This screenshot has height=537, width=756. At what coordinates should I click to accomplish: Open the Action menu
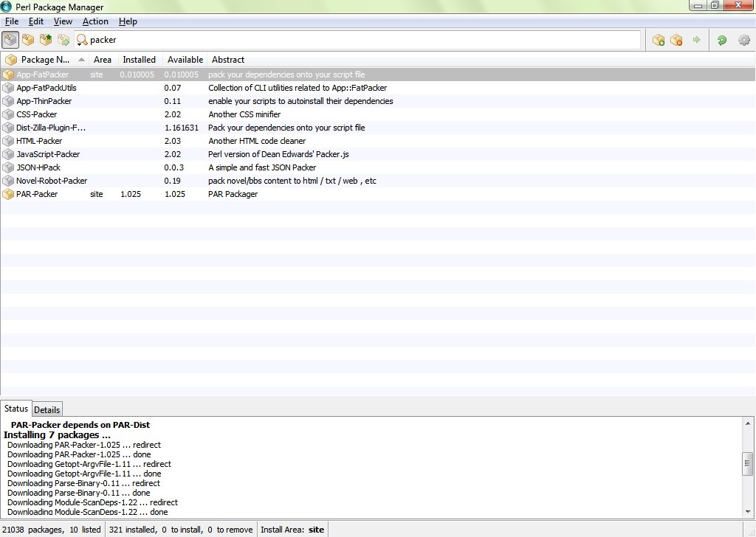click(x=95, y=21)
